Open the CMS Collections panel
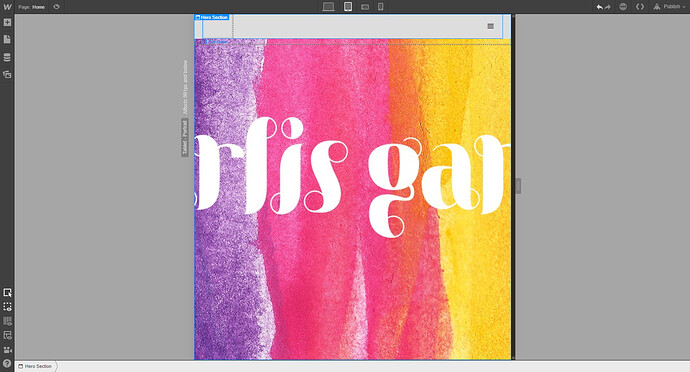The image size is (690, 372). click(x=7, y=57)
